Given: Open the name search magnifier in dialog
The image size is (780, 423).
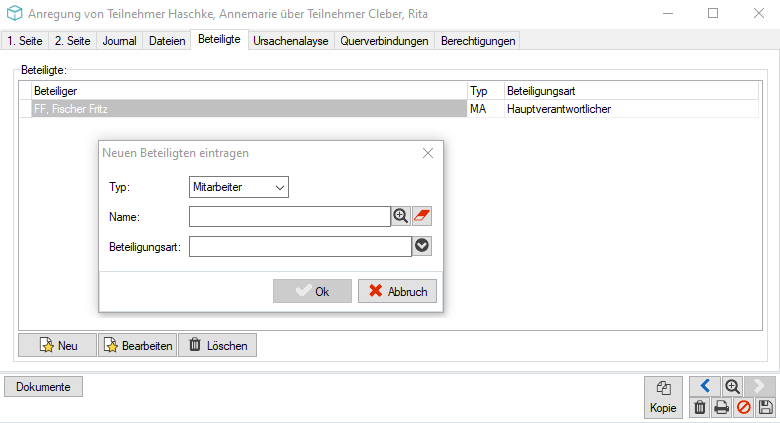Looking at the screenshot, I should (401, 216).
